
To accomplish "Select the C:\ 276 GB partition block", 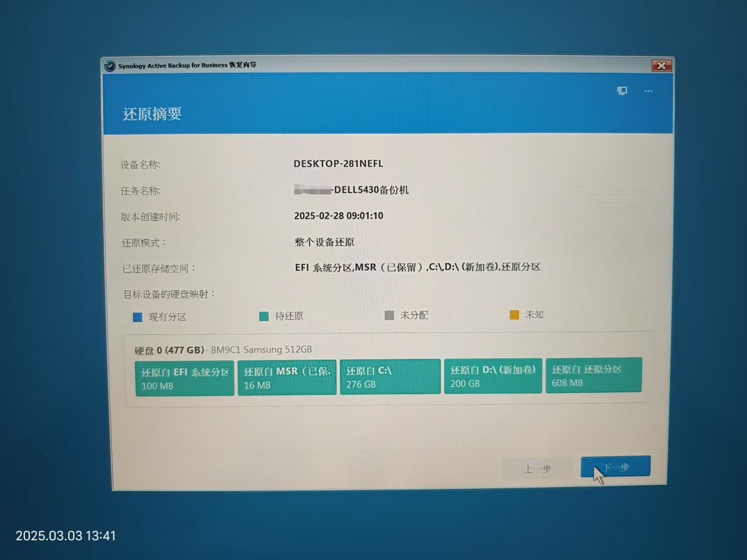I will pyautogui.click(x=390, y=377).
